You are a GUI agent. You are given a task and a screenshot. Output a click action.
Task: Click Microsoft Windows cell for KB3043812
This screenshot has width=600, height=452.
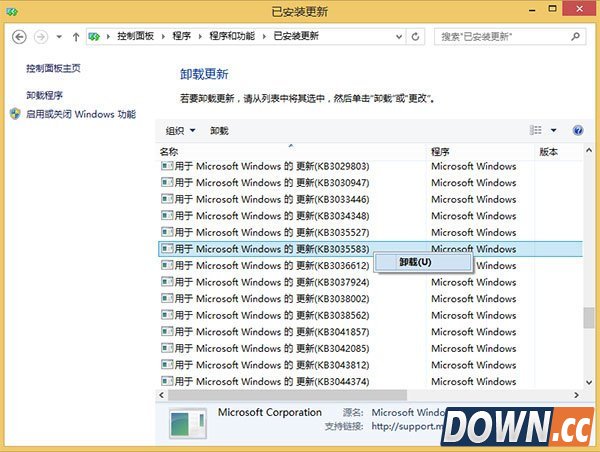click(x=474, y=365)
